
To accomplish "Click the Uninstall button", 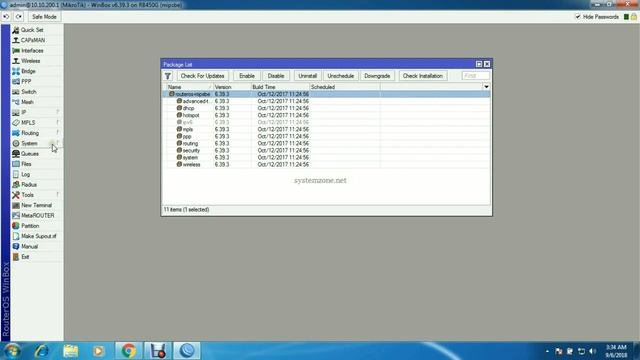I will tap(307, 76).
